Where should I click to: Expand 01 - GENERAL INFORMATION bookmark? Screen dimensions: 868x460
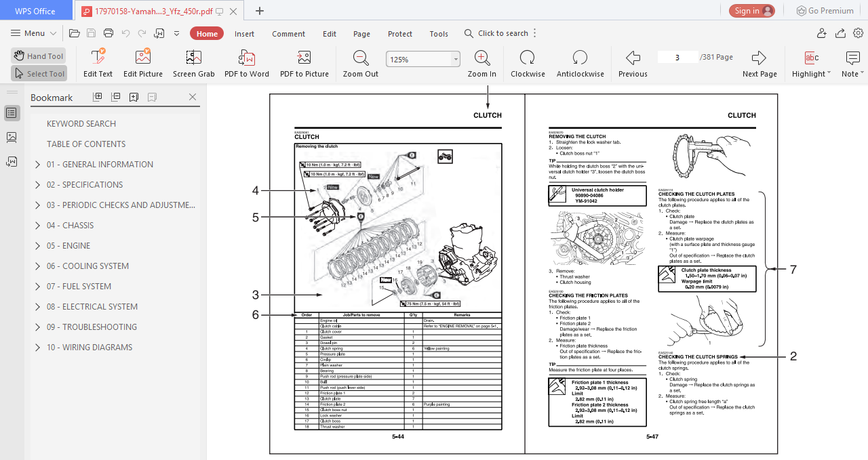pos(37,164)
